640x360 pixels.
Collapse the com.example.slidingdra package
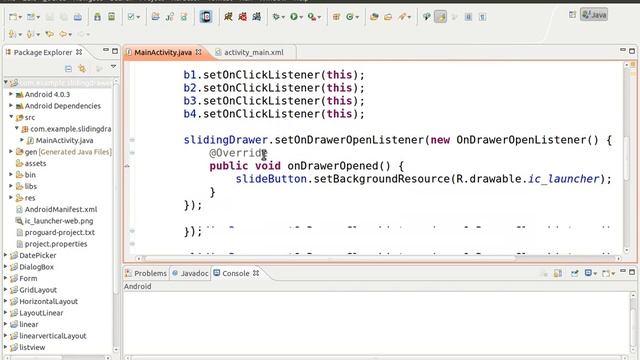(x=17, y=128)
